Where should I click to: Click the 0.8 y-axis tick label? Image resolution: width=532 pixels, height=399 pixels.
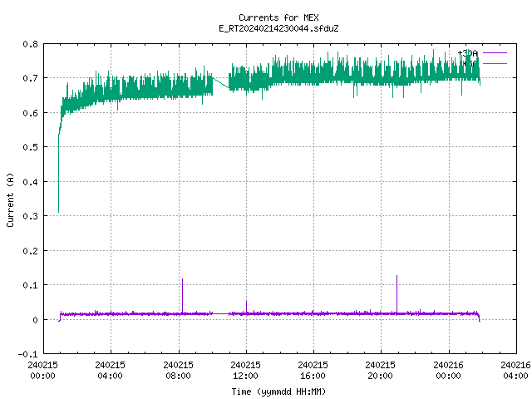point(30,44)
